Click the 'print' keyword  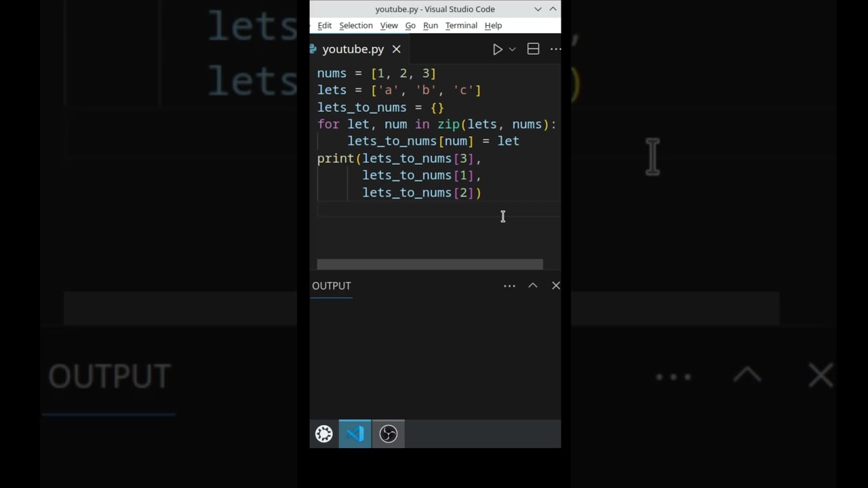336,159
